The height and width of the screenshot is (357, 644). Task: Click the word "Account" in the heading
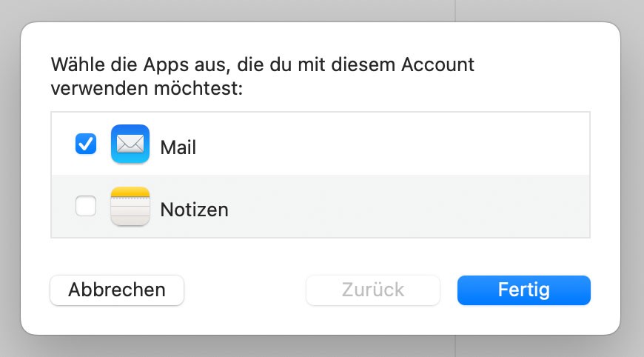coord(437,64)
